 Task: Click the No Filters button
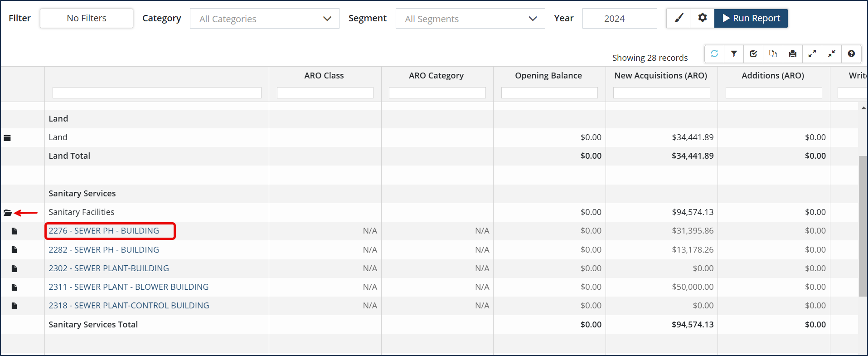click(x=87, y=18)
